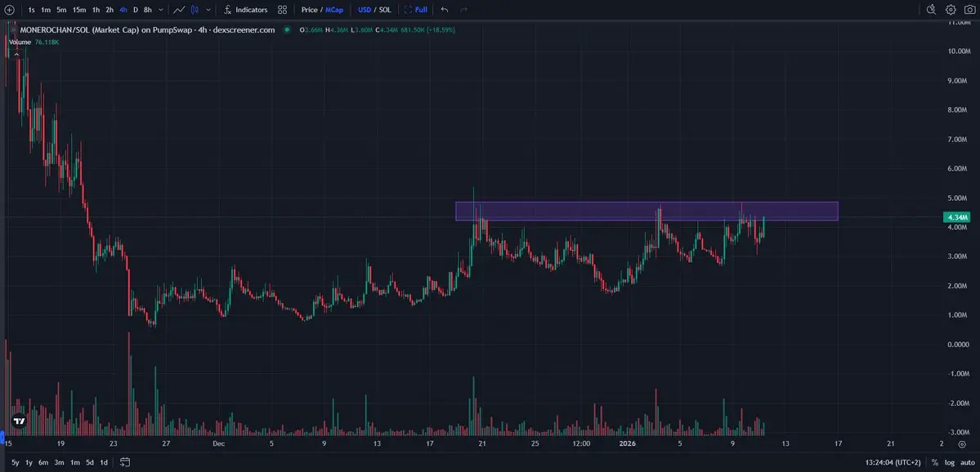Click the TradingView logo on chart
980x472 pixels.
pos(20,421)
